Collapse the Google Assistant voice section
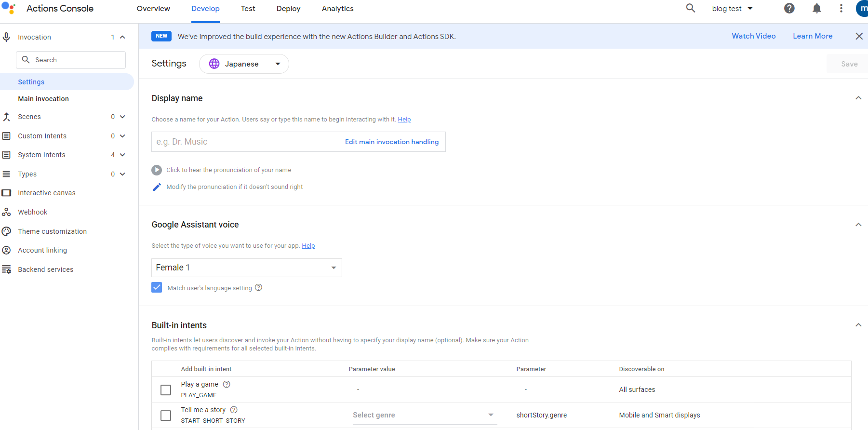The image size is (868, 430). 858,225
